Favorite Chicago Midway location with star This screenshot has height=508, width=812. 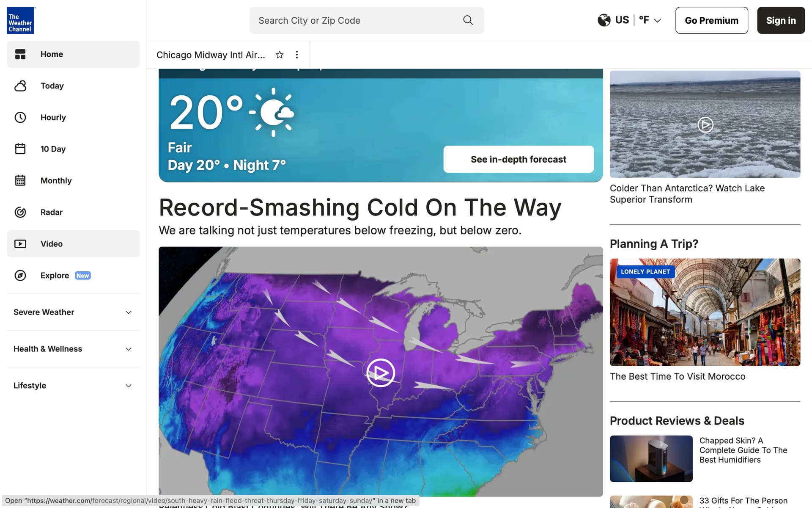click(x=280, y=55)
